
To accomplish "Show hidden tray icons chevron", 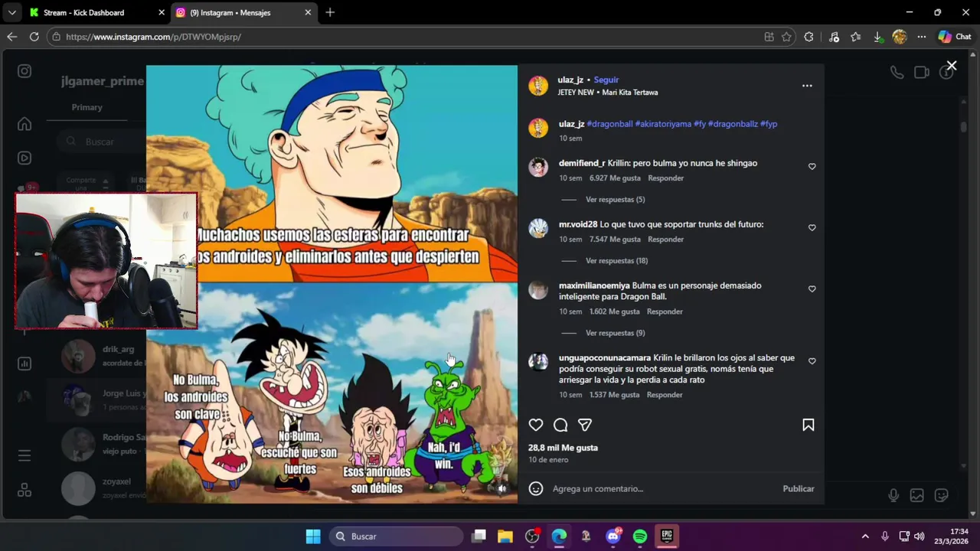I will coord(865,536).
